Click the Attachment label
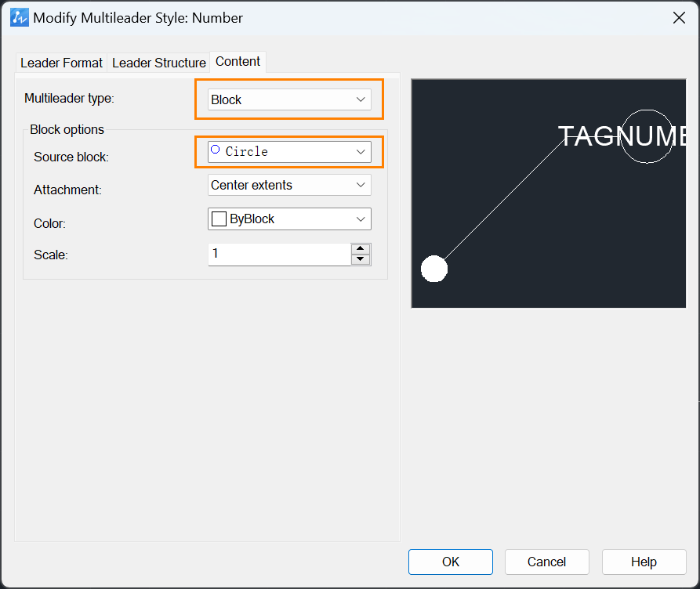Image resolution: width=700 pixels, height=589 pixels. click(68, 190)
